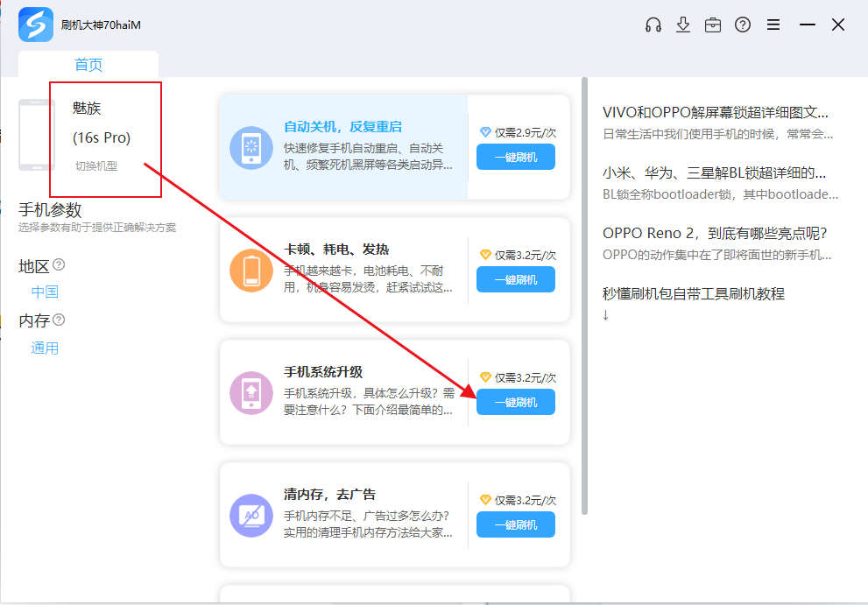Click 一键刷机 for 卡顿、耗电、发热
Viewport: 868px width, 605px height.
[516, 279]
